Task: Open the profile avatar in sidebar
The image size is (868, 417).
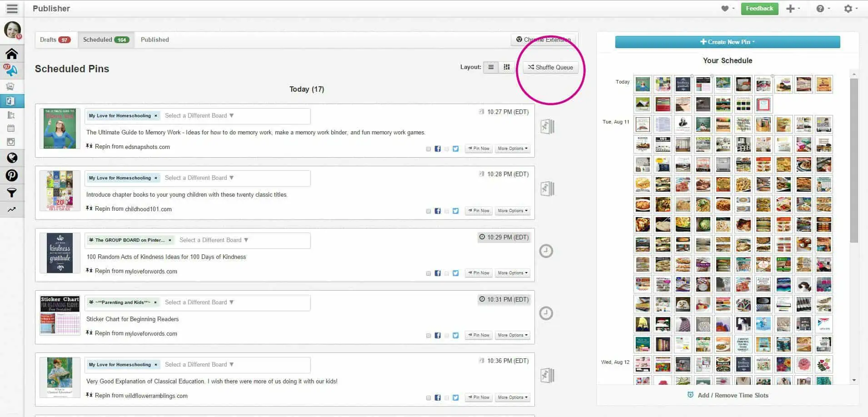Action: [12, 30]
